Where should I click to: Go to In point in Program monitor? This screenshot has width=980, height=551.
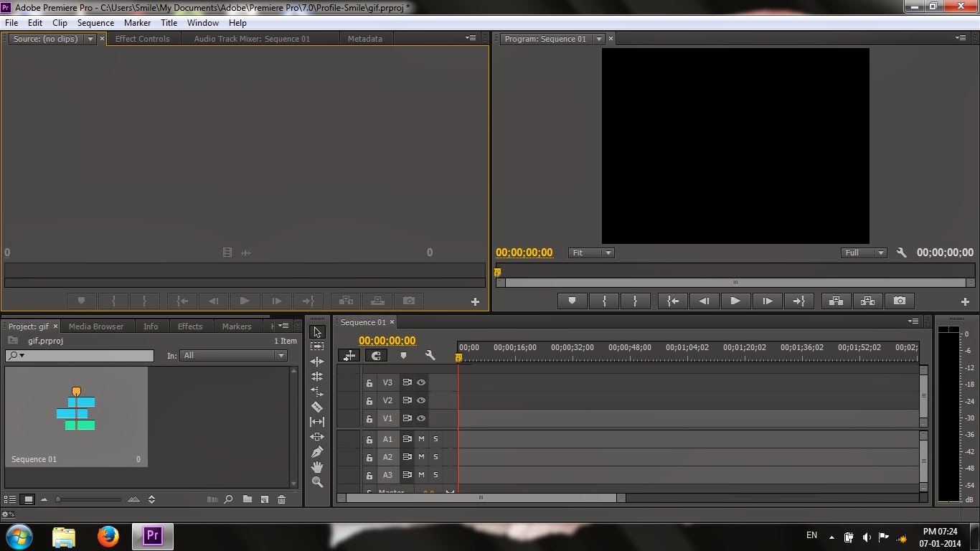point(673,301)
